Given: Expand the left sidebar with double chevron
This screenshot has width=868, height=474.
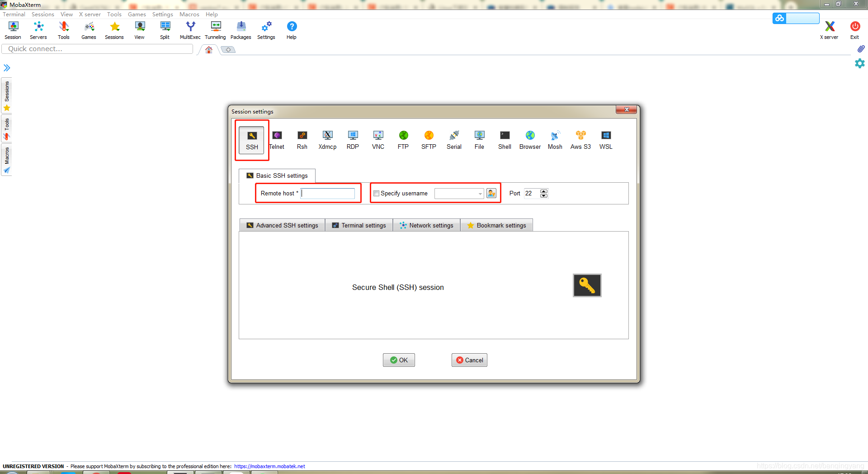Looking at the screenshot, I should pos(7,68).
